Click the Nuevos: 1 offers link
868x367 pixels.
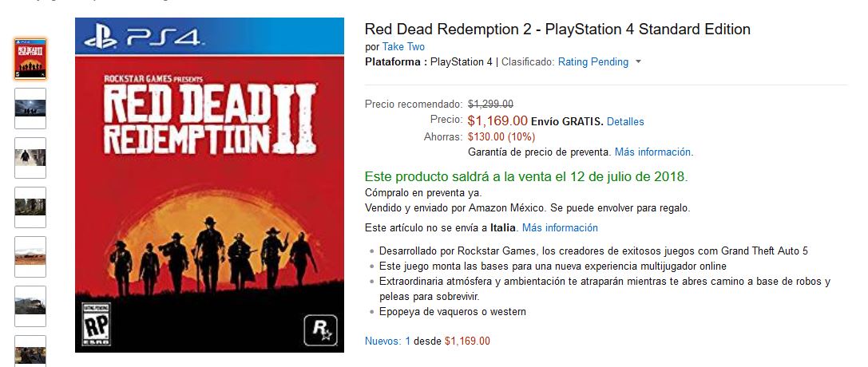tap(387, 341)
